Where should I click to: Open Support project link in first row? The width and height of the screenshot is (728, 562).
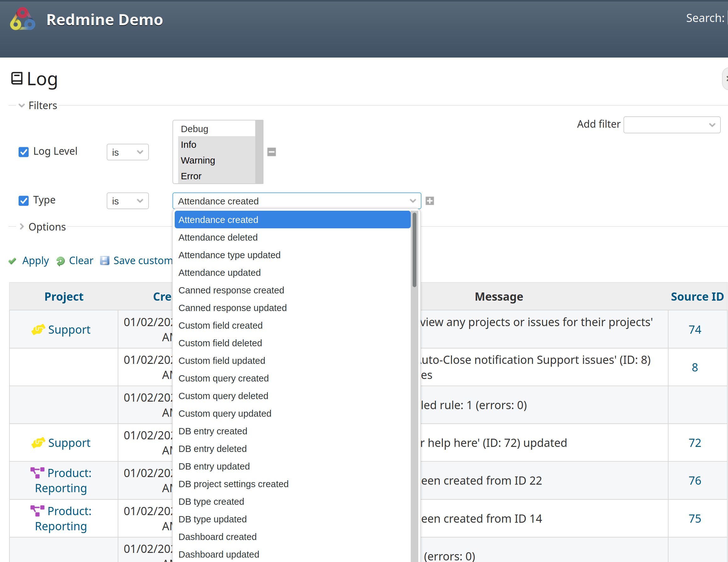point(69,330)
